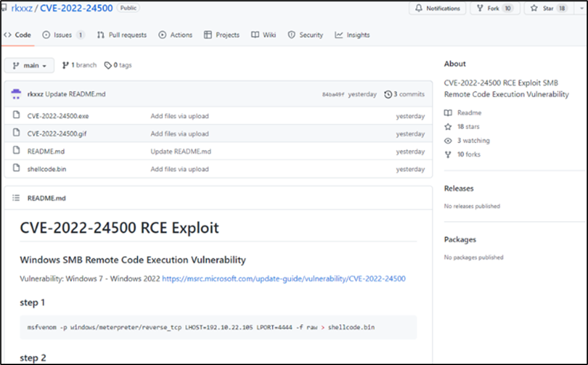Screen dimensions: 588x365
Task: Click the file icon next to shellcode.bin
Action: 16,168
